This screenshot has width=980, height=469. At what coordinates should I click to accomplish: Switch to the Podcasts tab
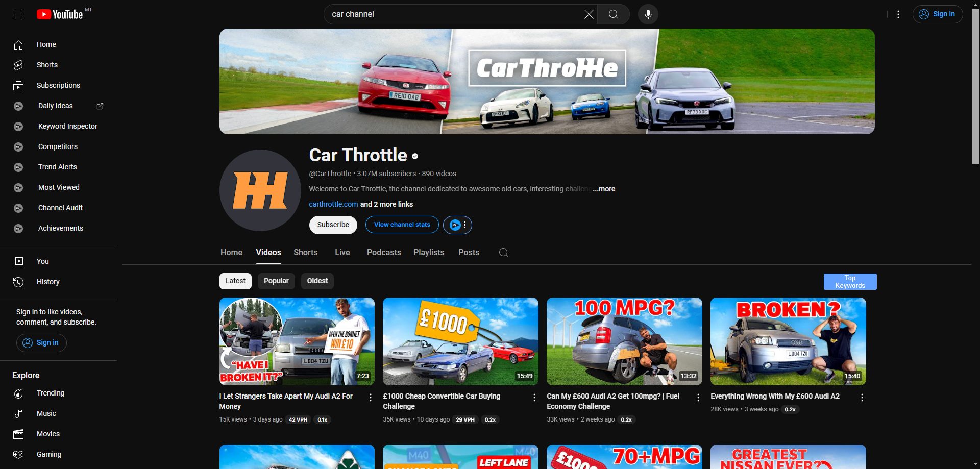coord(384,253)
